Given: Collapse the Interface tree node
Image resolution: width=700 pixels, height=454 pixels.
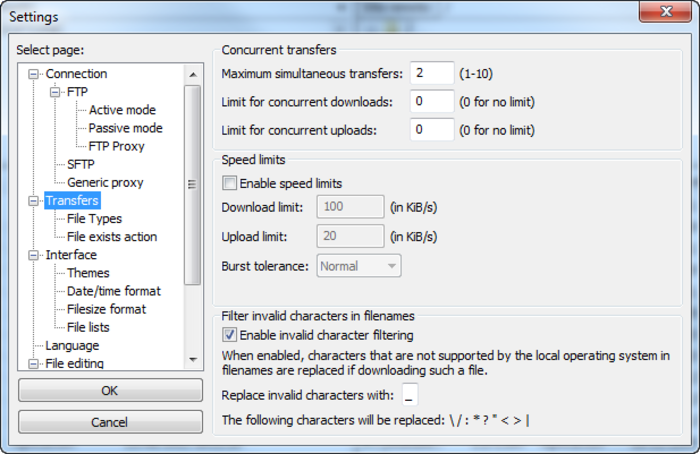Looking at the screenshot, I should pyautogui.click(x=33, y=255).
